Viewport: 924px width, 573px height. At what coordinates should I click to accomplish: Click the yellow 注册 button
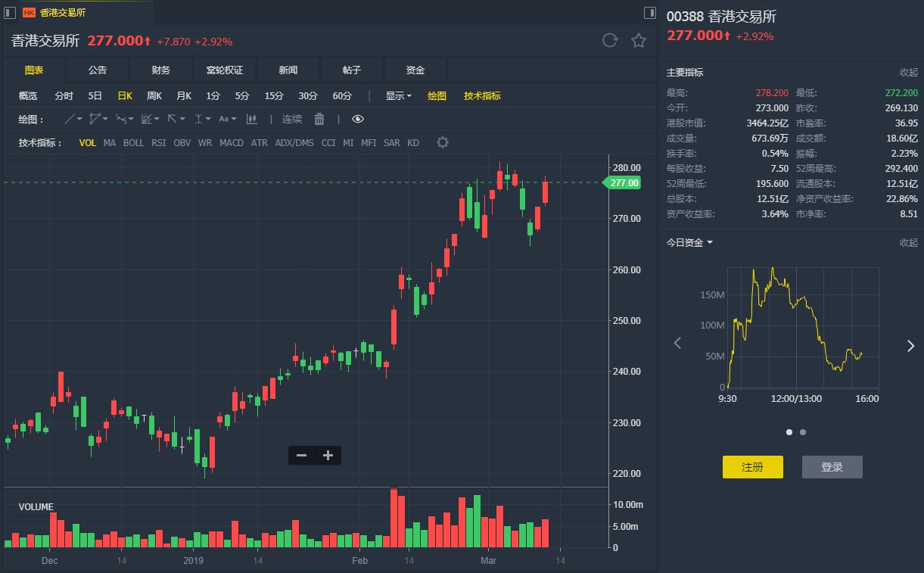point(752,467)
